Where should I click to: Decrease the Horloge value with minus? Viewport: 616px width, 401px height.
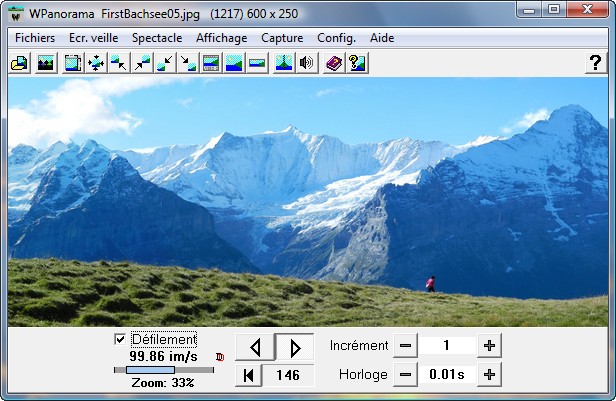pos(405,375)
